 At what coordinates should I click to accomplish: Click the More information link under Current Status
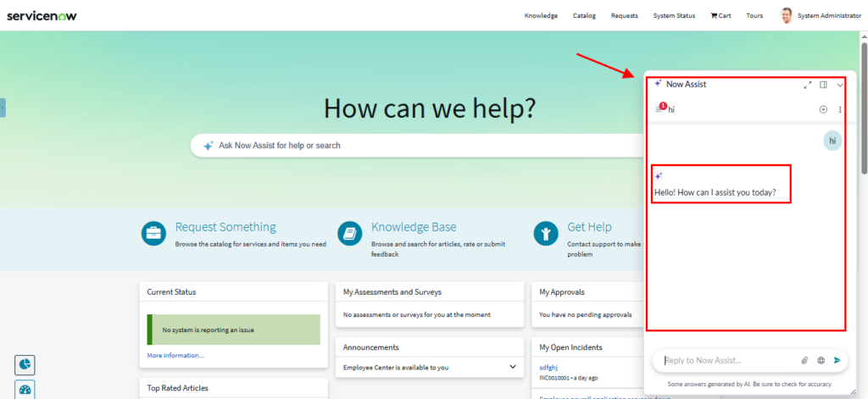[x=175, y=355]
